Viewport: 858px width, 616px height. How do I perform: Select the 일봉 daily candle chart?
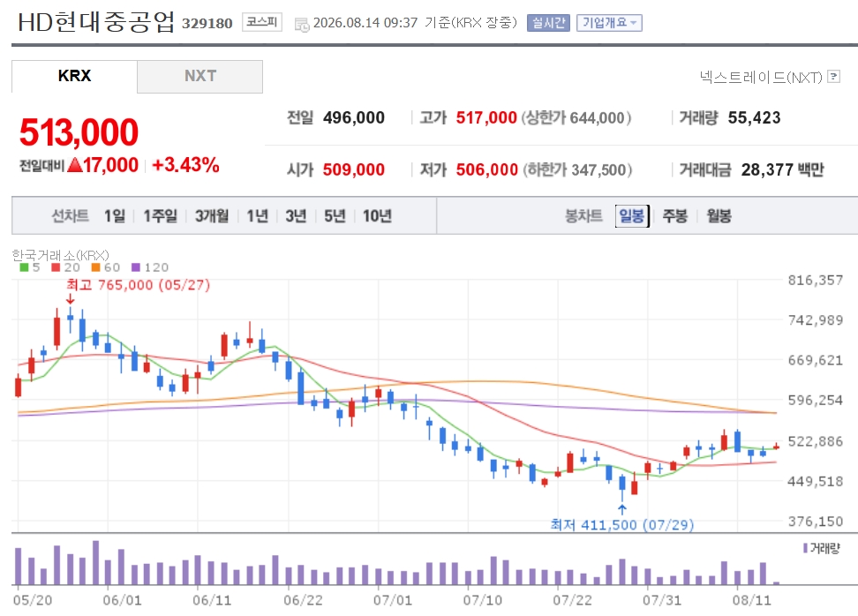click(632, 216)
